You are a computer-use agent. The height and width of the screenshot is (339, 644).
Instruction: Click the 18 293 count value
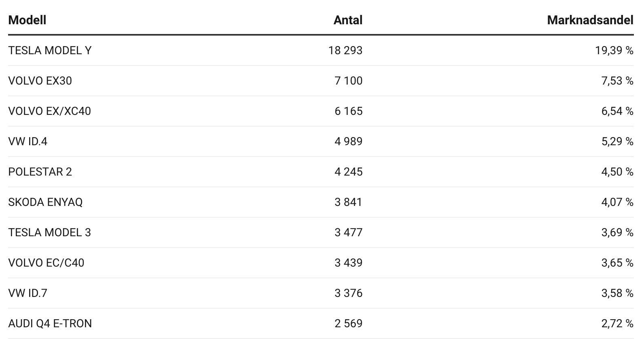[x=345, y=51]
